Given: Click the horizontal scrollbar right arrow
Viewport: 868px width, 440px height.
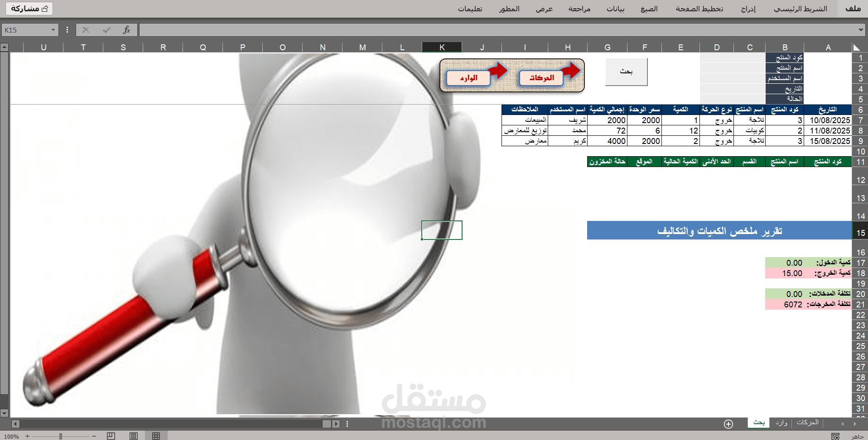Looking at the screenshot, I should [x=336, y=424].
